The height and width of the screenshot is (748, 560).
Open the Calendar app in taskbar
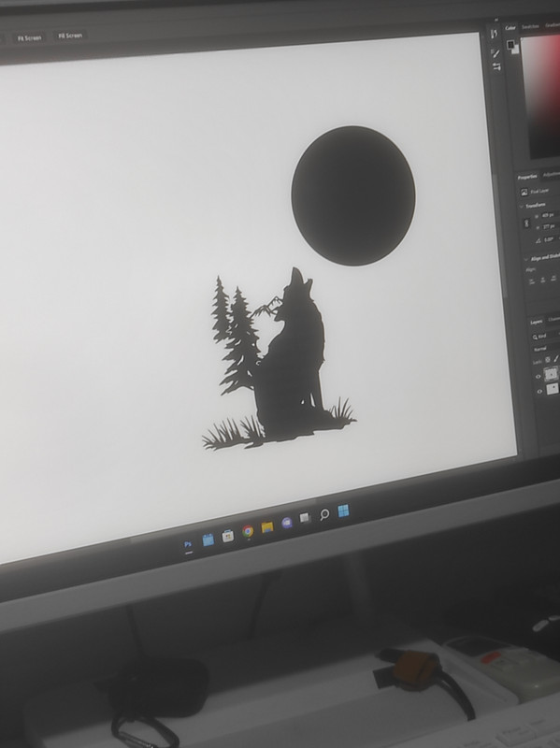[x=208, y=540]
